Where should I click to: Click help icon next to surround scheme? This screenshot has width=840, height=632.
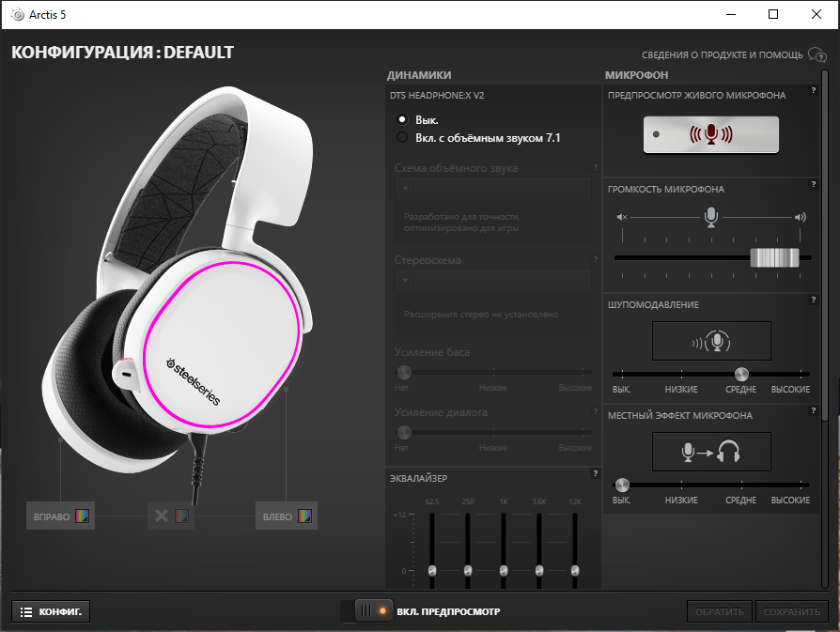(x=595, y=167)
